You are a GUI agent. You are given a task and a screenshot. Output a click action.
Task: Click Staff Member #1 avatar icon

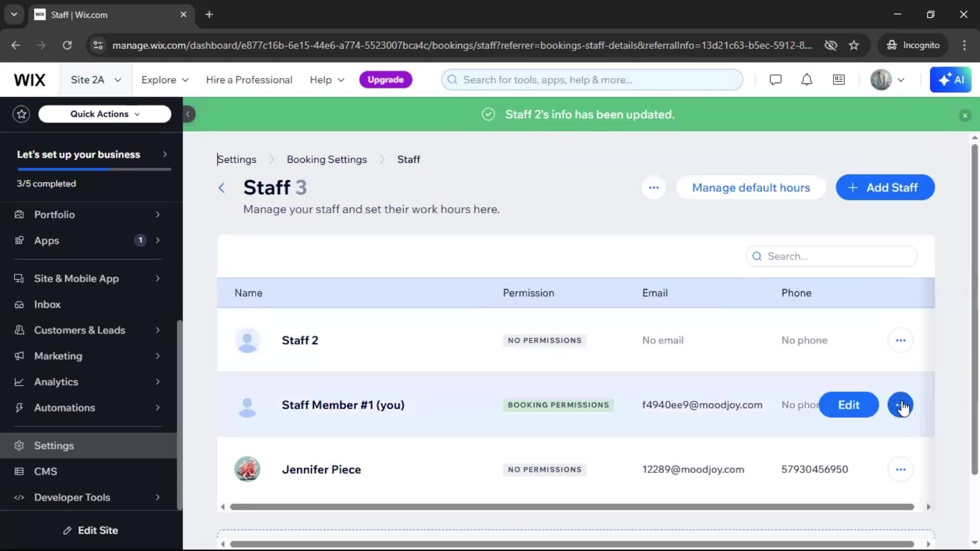click(x=248, y=405)
